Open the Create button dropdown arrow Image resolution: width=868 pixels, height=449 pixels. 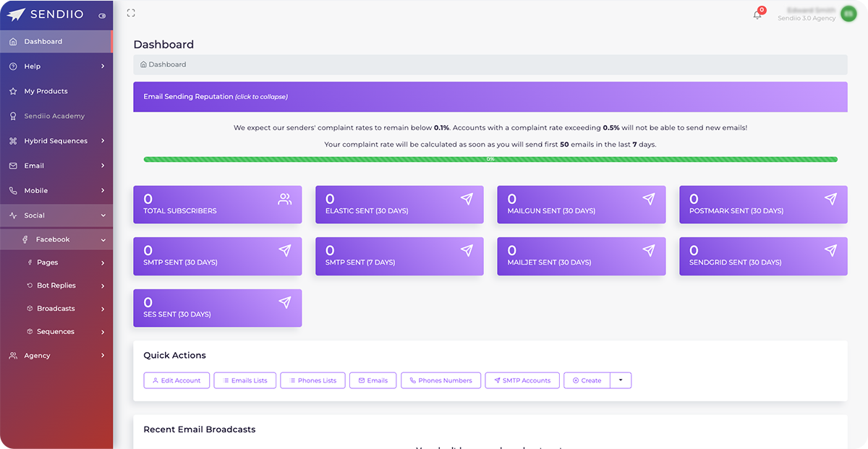tap(621, 380)
